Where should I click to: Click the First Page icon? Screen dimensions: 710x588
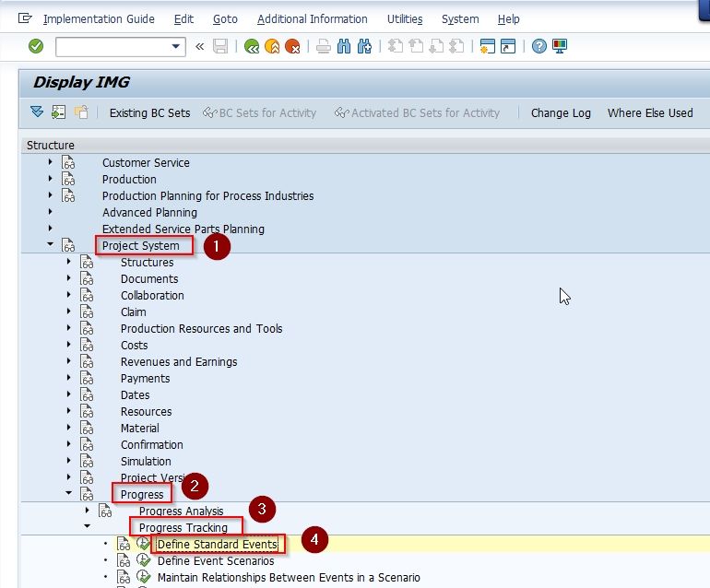pos(396,46)
